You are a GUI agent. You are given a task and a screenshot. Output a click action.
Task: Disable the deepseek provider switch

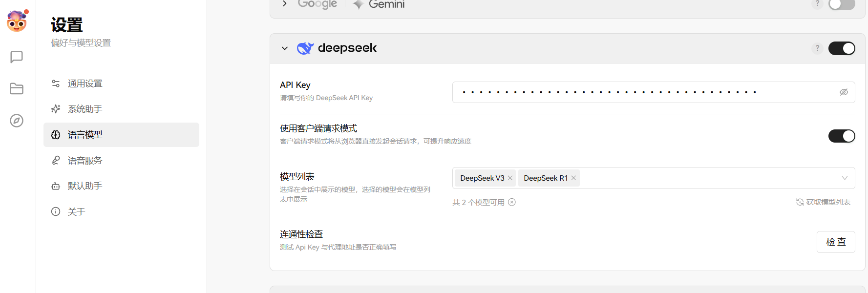pyautogui.click(x=842, y=48)
